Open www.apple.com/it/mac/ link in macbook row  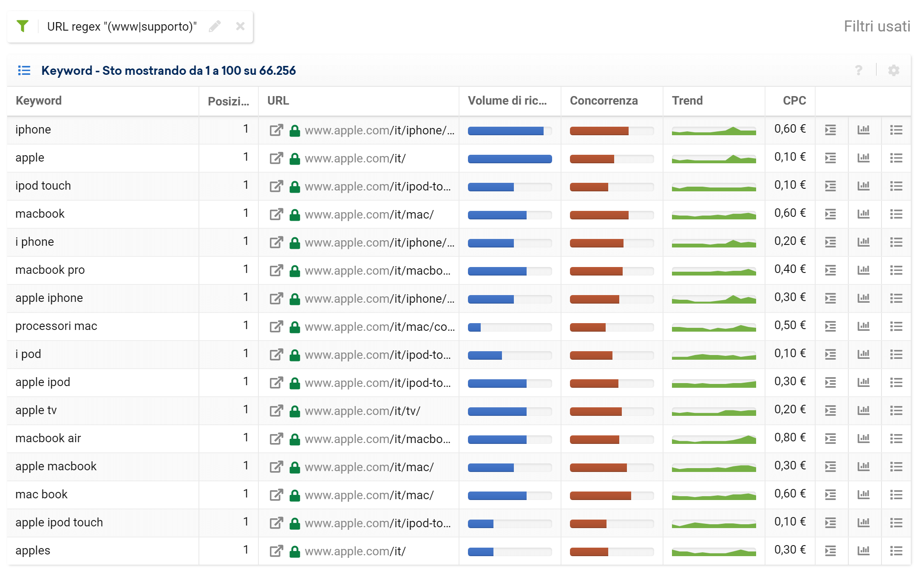click(369, 214)
